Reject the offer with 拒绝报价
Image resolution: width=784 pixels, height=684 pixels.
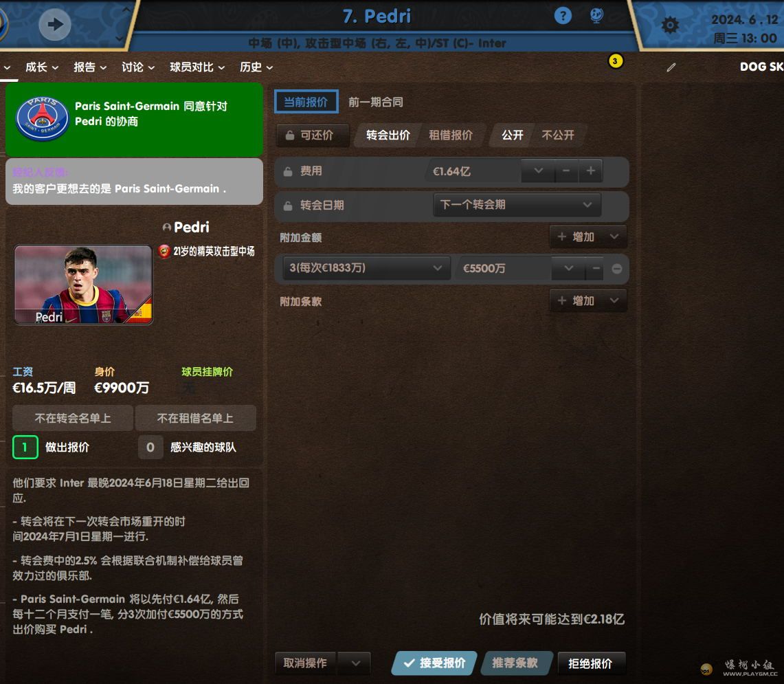(x=590, y=663)
